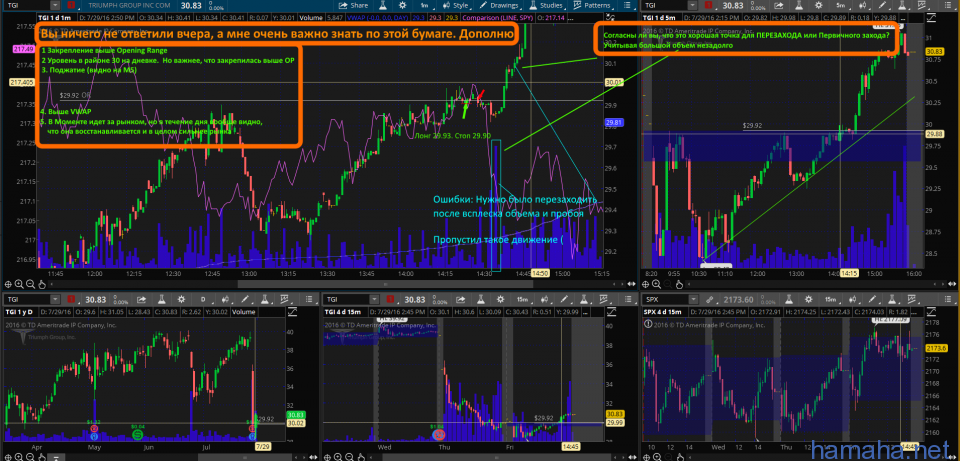
Task: Open style candle icon in TGI 5m chart
Action: [863, 6]
